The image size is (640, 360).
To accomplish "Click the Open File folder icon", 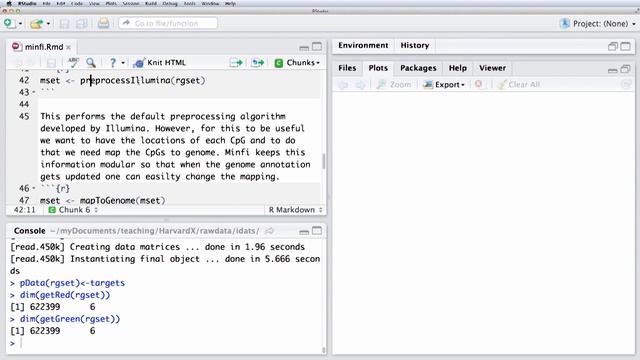I will [37, 24].
